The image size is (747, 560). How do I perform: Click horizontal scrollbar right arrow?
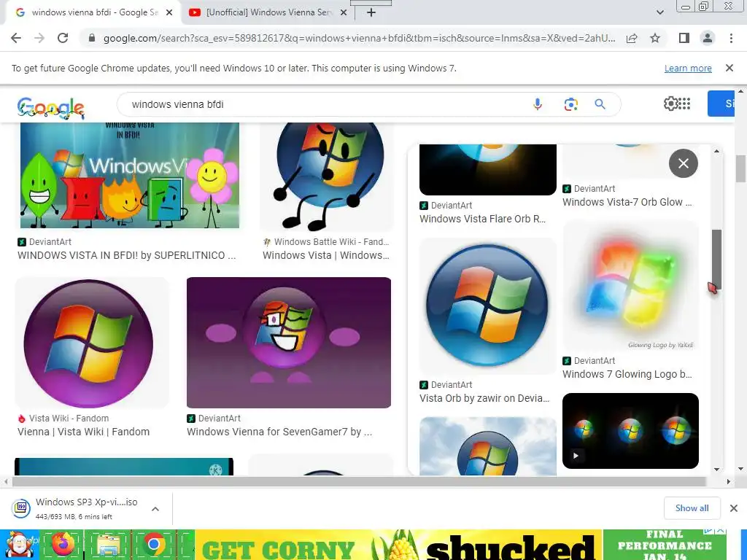(729, 481)
